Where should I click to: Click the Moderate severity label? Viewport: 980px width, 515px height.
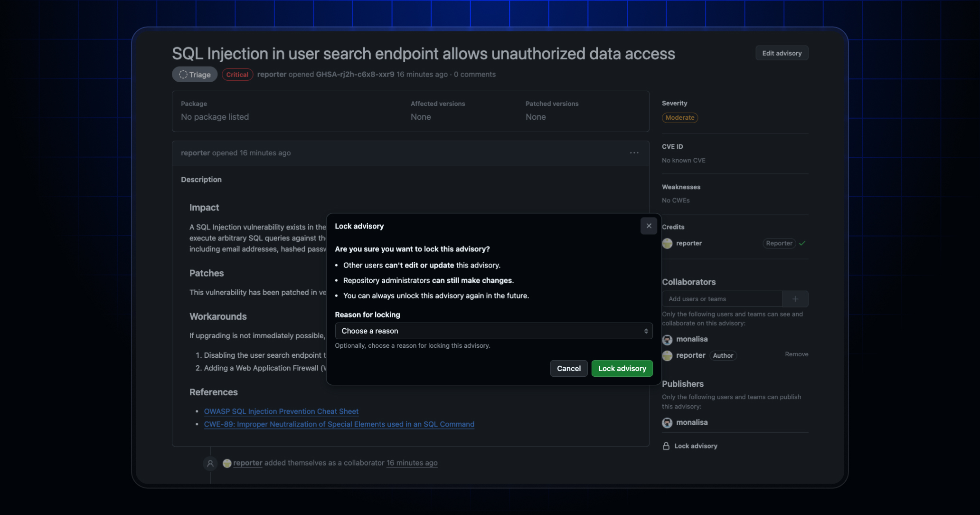coord(679,118)
